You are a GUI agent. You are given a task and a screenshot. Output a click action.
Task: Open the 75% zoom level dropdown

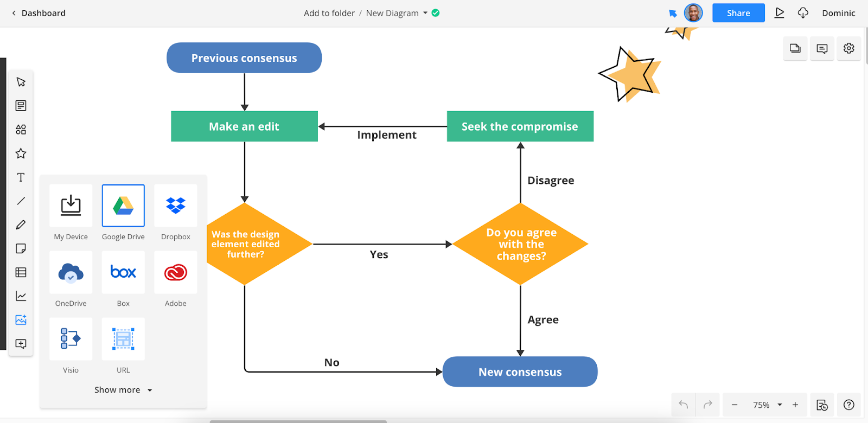pos(780,405)
